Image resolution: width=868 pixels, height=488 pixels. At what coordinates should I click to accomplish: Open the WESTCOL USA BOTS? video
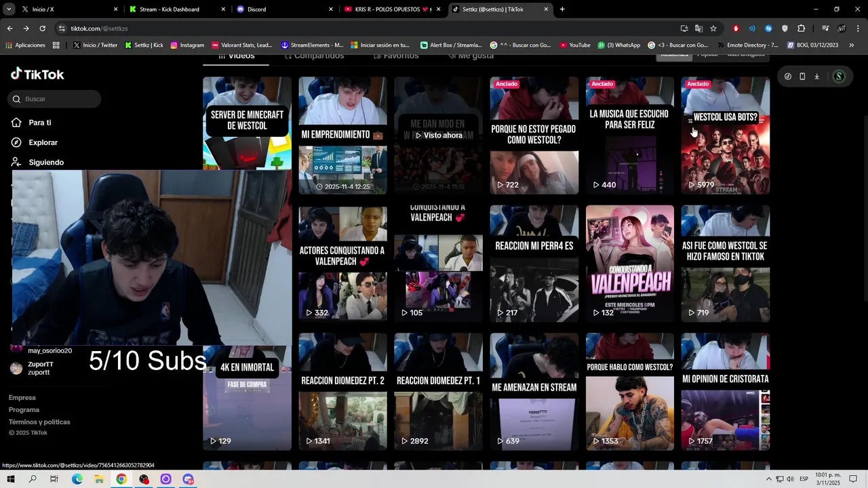[726, 136]
